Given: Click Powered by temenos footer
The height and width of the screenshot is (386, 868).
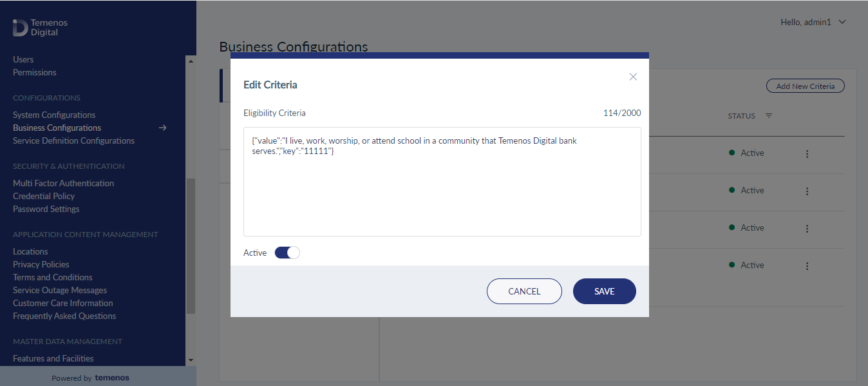Looking at the screenshot, I should (91, 378).
